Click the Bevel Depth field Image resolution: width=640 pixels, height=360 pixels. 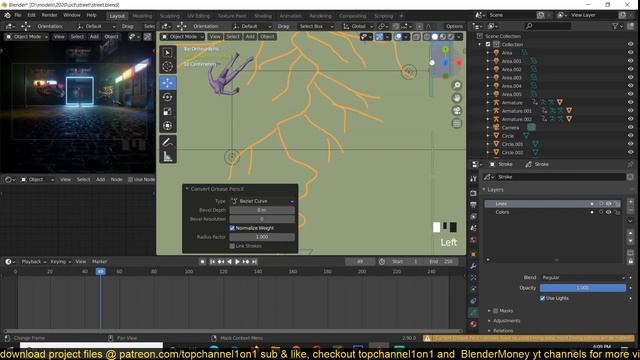pos(262,210)
